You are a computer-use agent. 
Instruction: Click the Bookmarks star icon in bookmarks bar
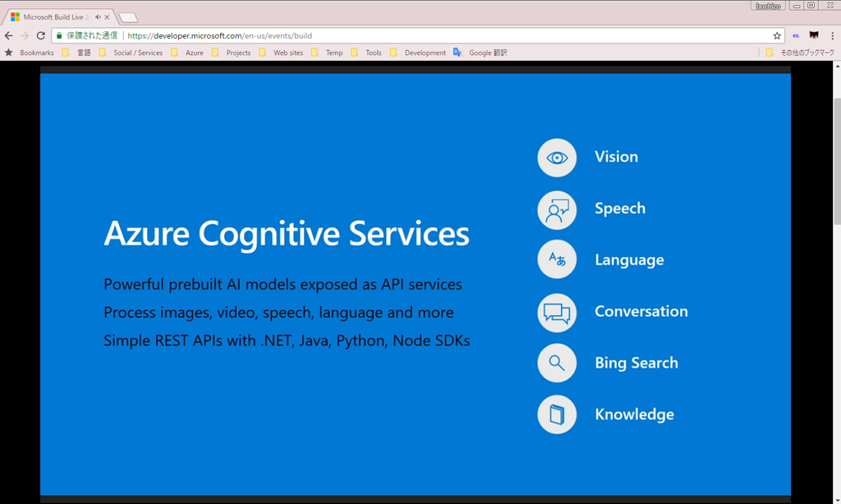8,53
